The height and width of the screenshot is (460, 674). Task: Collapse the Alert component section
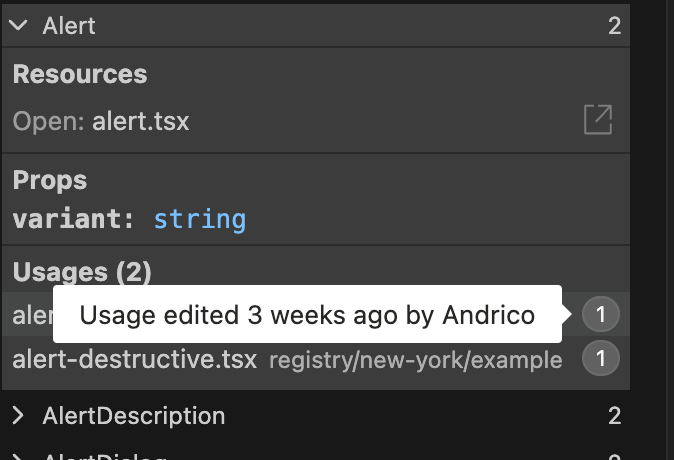(18, 26)
